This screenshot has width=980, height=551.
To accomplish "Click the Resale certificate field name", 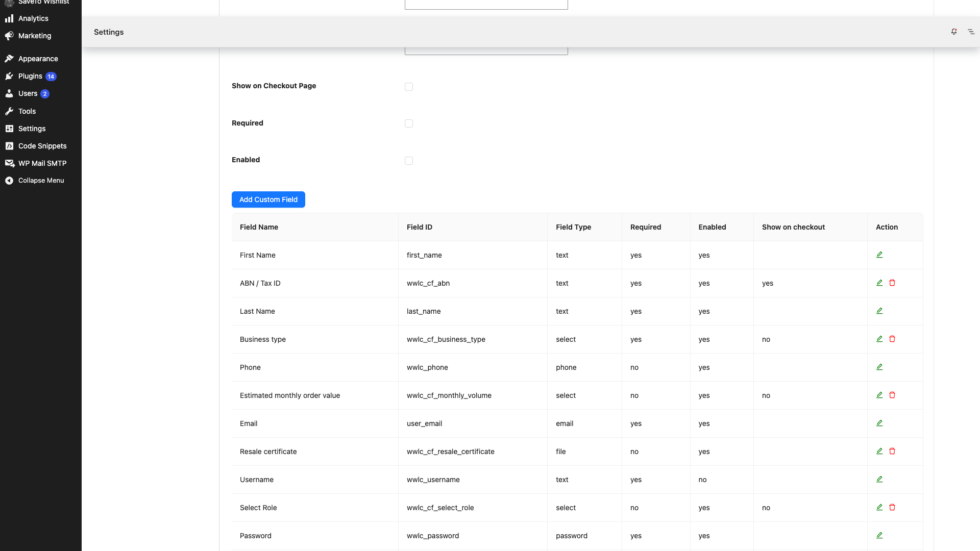I will (268, 452).
